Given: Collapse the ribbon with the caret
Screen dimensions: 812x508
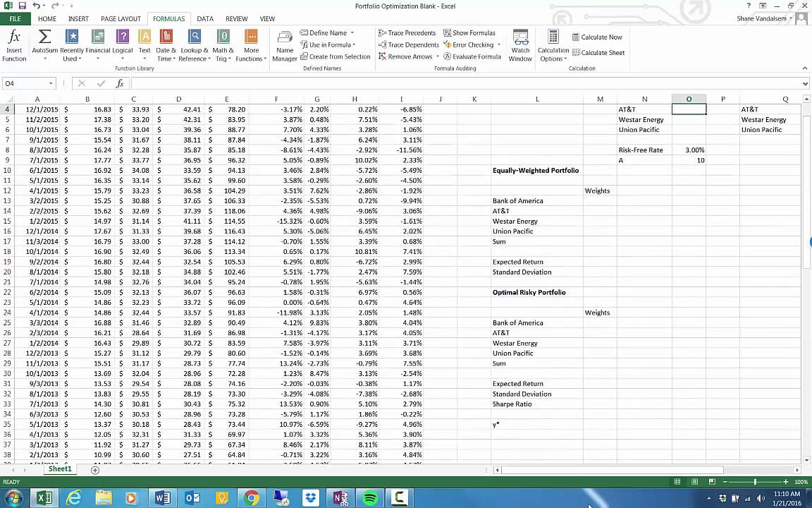Looking at the screenshot, I should click(805, 68).
